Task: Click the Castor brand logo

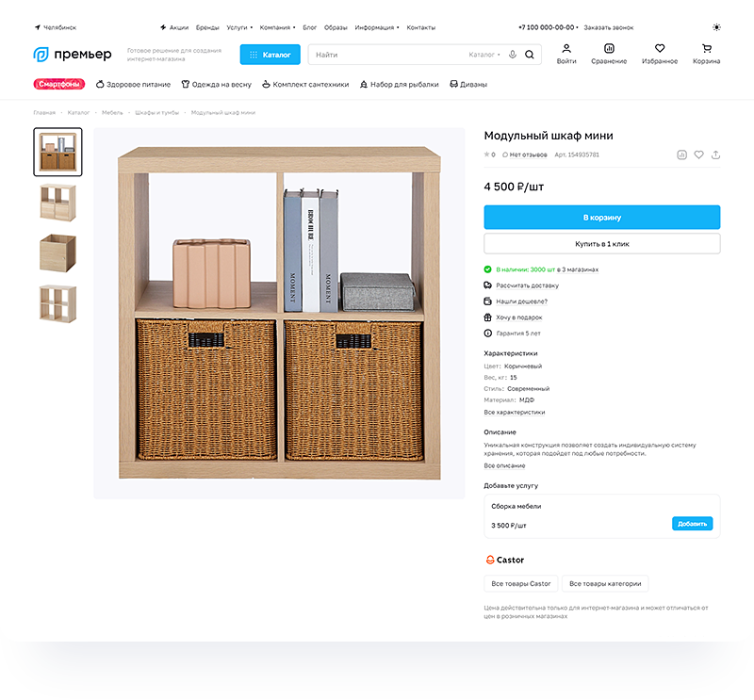Action: 504,560
